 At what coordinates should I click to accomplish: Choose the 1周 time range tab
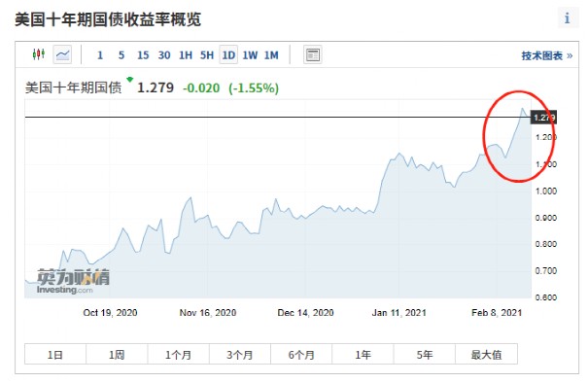tap(117, 354)
